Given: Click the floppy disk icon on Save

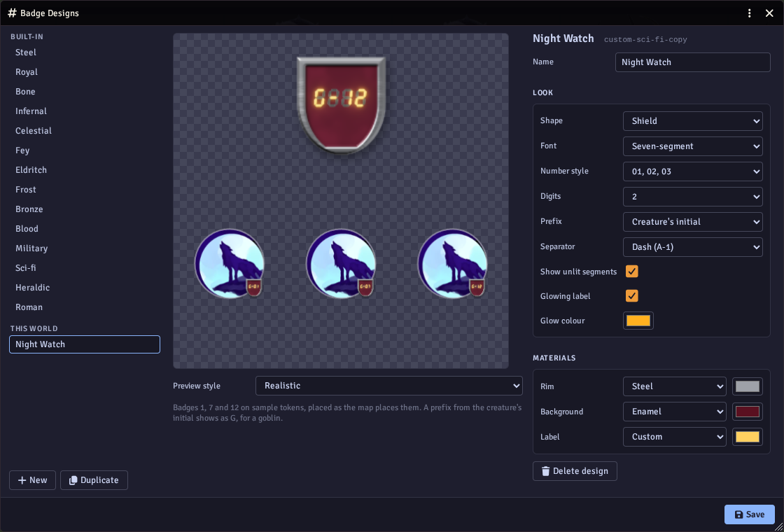Looking at the screenshot, I should tap(738, 514).
